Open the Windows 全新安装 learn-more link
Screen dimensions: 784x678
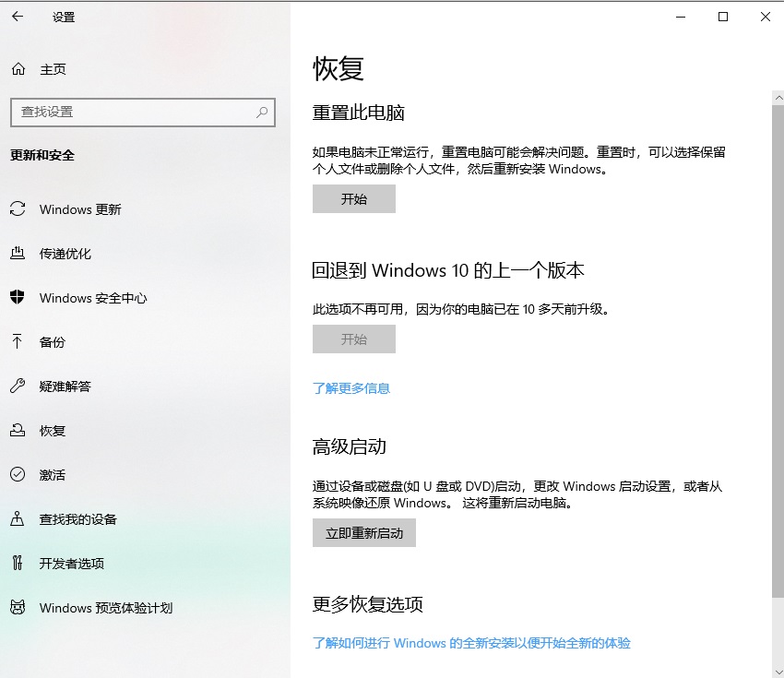click(x=471, y=643)
